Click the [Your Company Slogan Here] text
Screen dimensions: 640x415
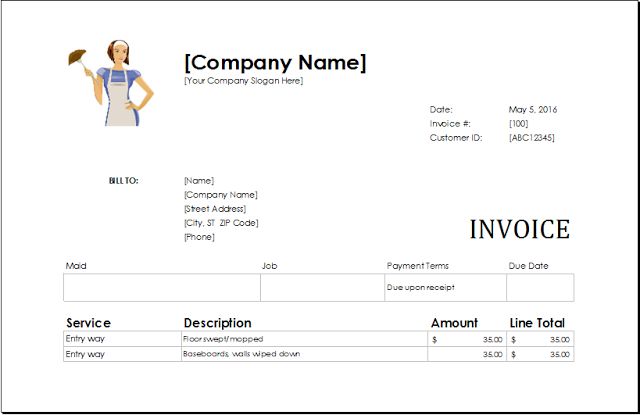(x=244, y=81)
